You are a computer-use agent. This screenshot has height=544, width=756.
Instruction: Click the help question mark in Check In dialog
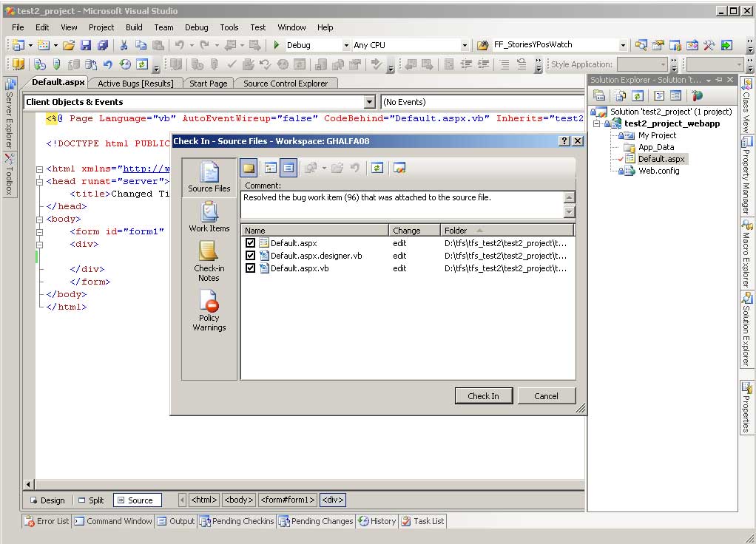pyautogui.click(x=564, y=140)
